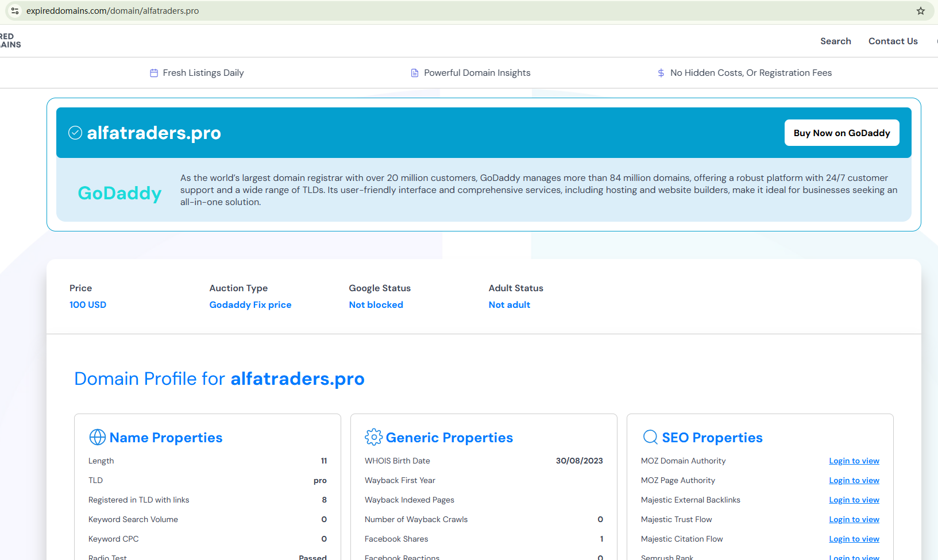The width and height of the screenshot is (938, 560).
Task: Click Login to view for Majestic External Backlinks
Action: [854, 500]
